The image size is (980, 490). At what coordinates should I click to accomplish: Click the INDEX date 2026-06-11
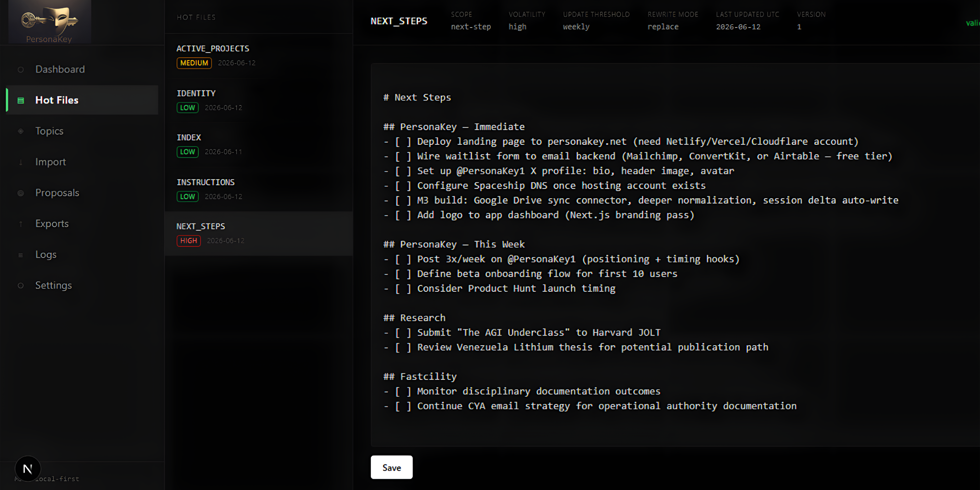coord(223,152)
